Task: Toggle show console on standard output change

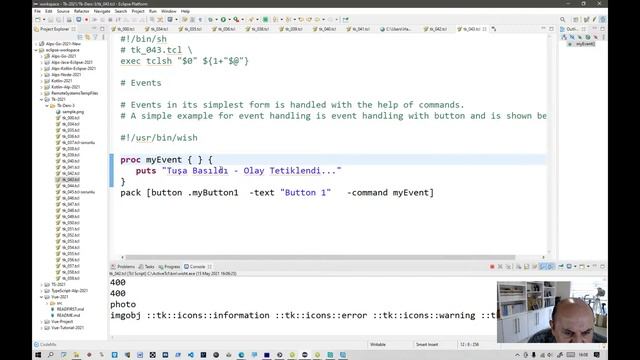Action: (x=543, y=267)
